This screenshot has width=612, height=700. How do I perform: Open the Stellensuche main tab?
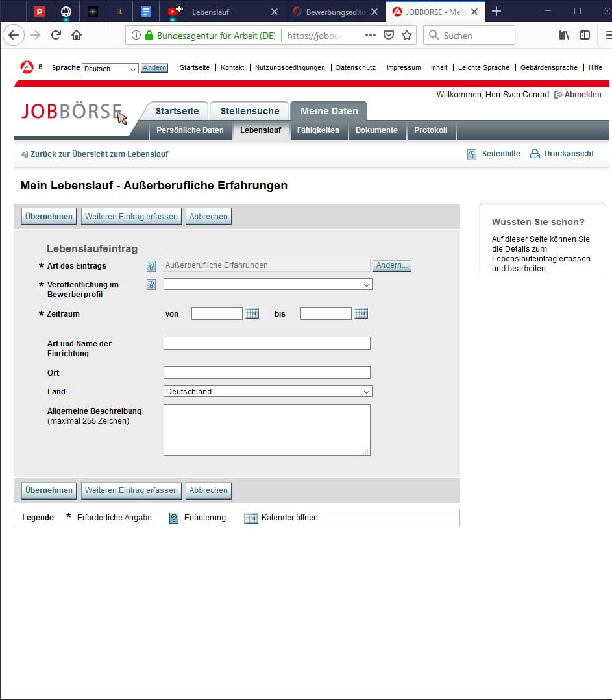pos(250,111)
